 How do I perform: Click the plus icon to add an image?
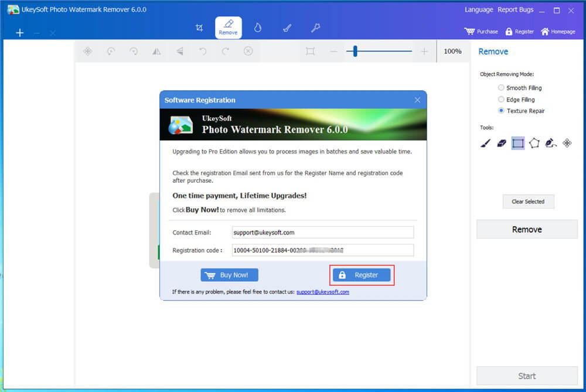pyautogui.click(x=20, y=33)
